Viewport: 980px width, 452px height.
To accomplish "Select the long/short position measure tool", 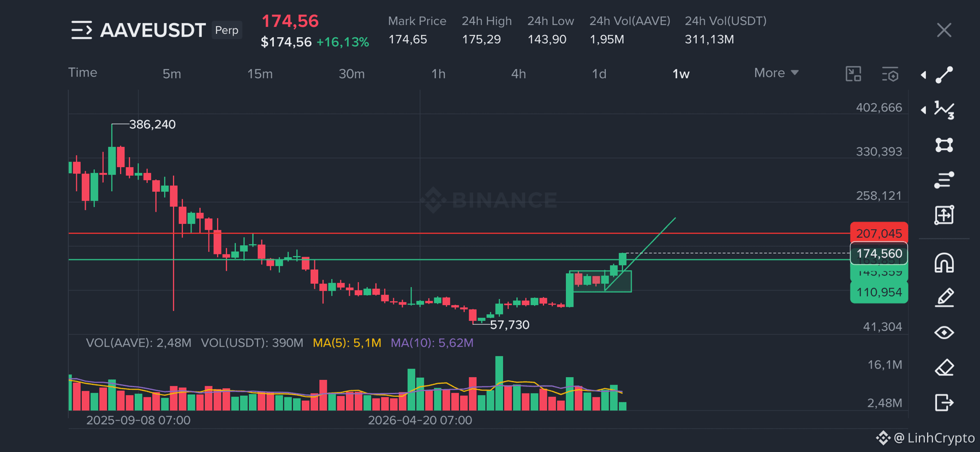I will pos(945,215).
